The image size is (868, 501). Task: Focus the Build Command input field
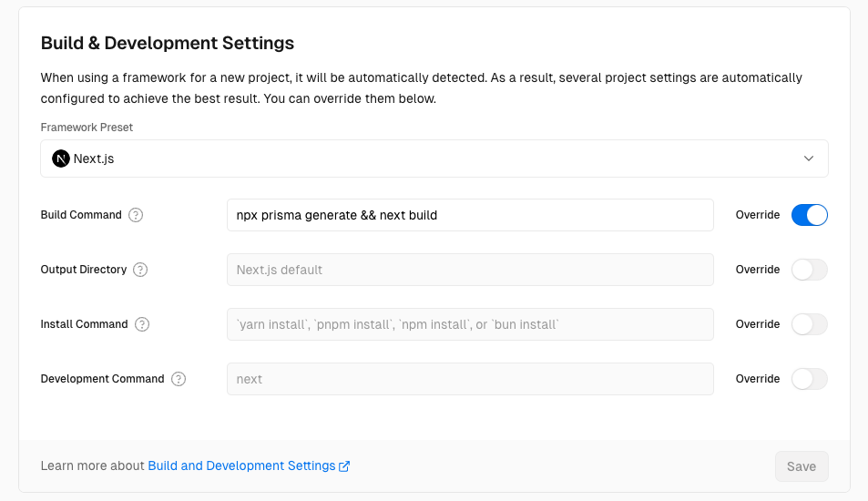pos(470,215)
